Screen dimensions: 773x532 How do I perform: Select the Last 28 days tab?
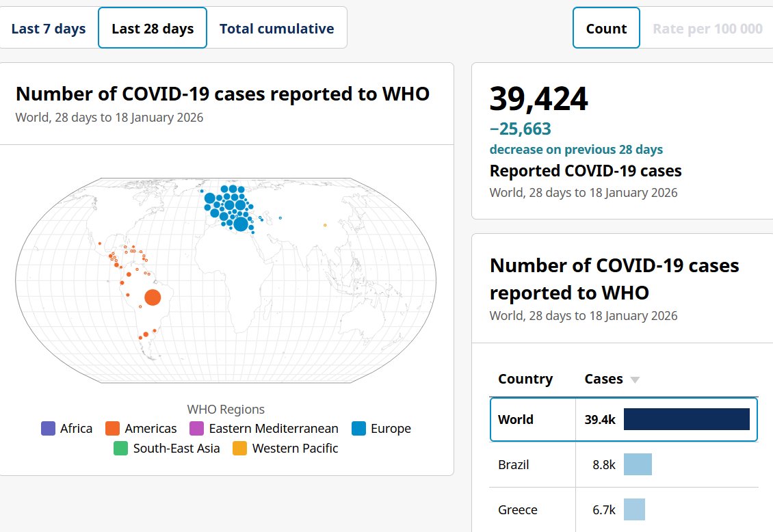[x=153, y=29]
